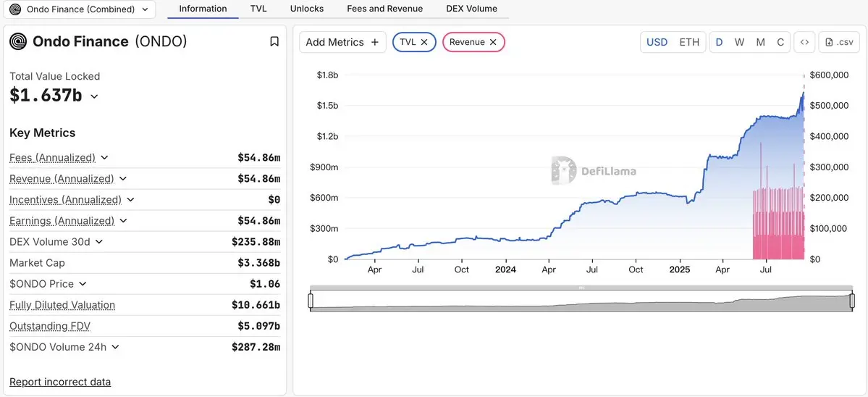Click the Outstanding FDV label
Viewport: 868px width, 397px height.
(49, 326)
